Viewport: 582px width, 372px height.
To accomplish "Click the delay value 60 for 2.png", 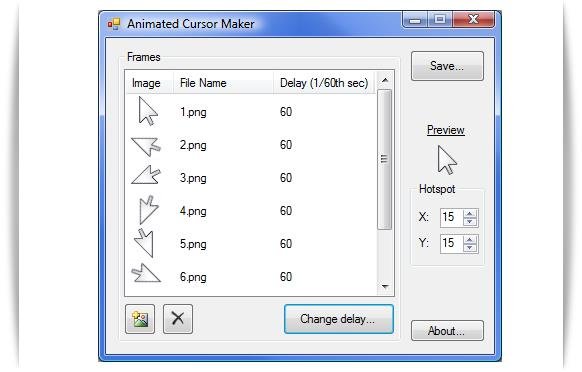I will tap(286, 145).
